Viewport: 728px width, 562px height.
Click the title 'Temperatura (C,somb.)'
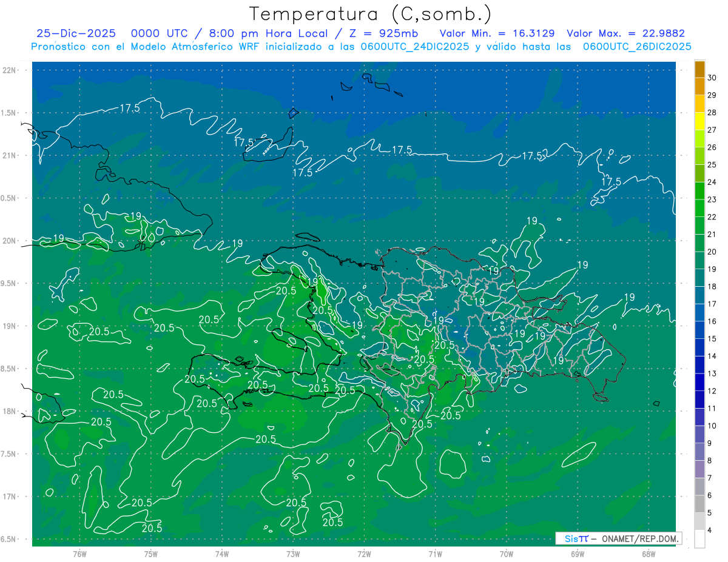tap(370, 14)
